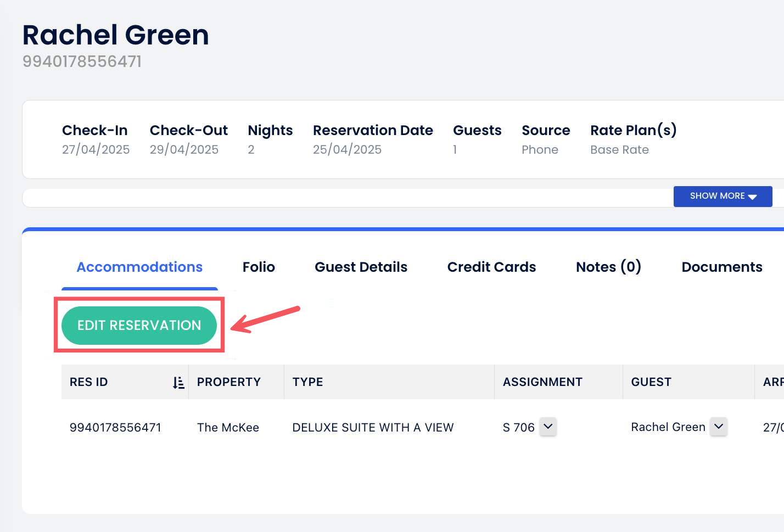Switch to the Folio tab
The image size is (784, 532).
coord(259,267)
